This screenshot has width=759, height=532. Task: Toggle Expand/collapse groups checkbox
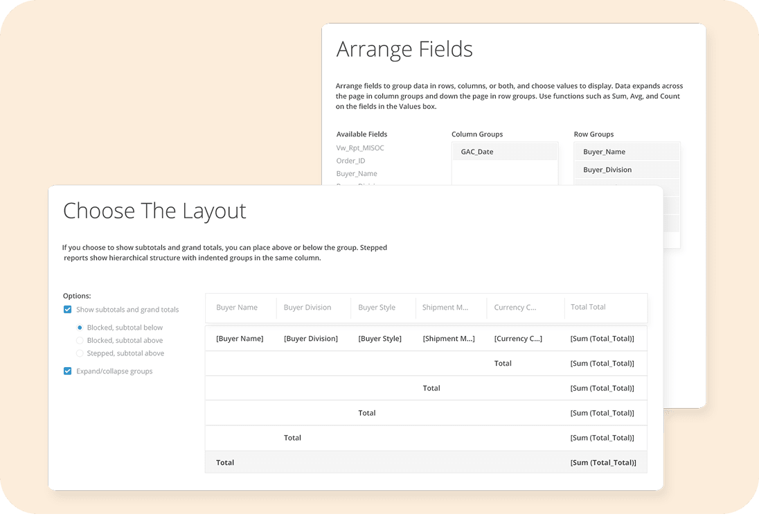[68, 371]
